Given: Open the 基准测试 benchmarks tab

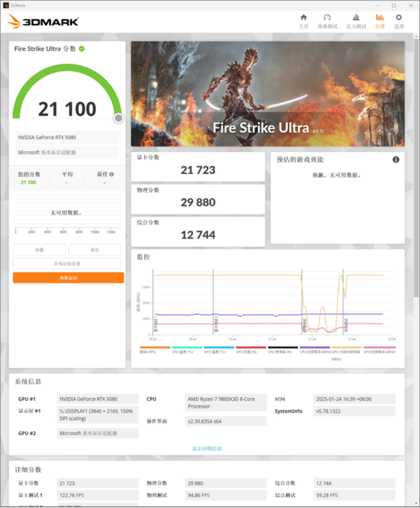Looking at the screenshot, I should (x=327, y=21).
